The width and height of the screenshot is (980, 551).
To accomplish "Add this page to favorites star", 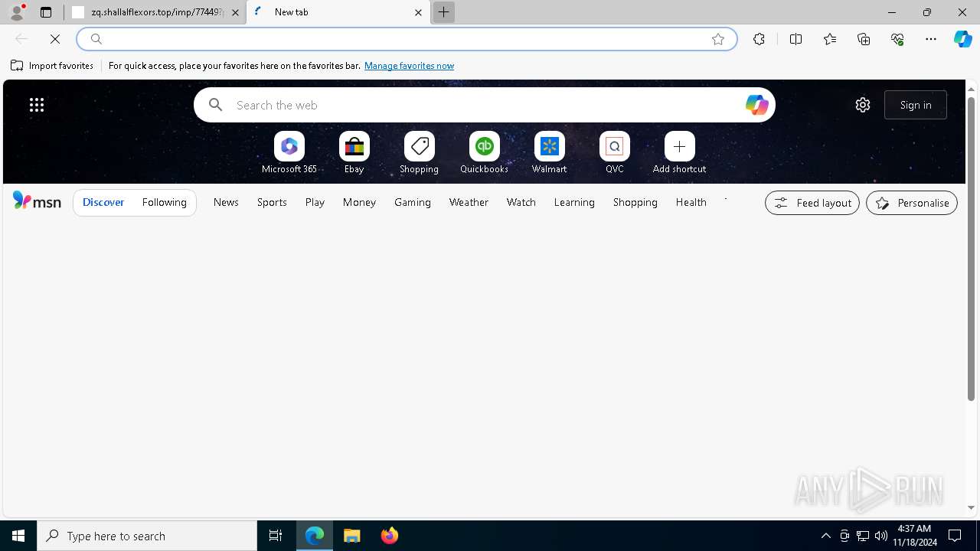I will [x=718, y=39].
